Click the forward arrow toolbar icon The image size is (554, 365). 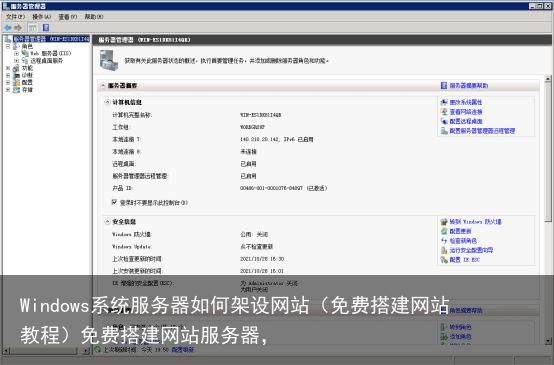[18, 28]
